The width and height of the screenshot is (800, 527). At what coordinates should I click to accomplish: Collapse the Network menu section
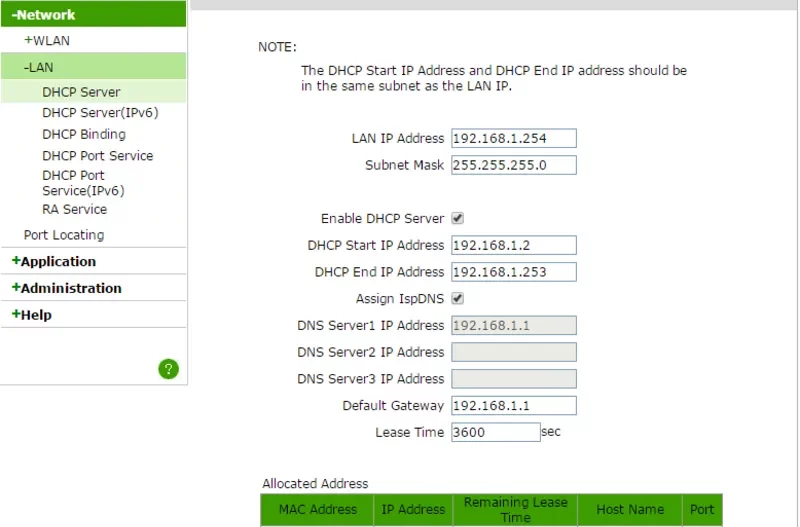pos(44,15)
